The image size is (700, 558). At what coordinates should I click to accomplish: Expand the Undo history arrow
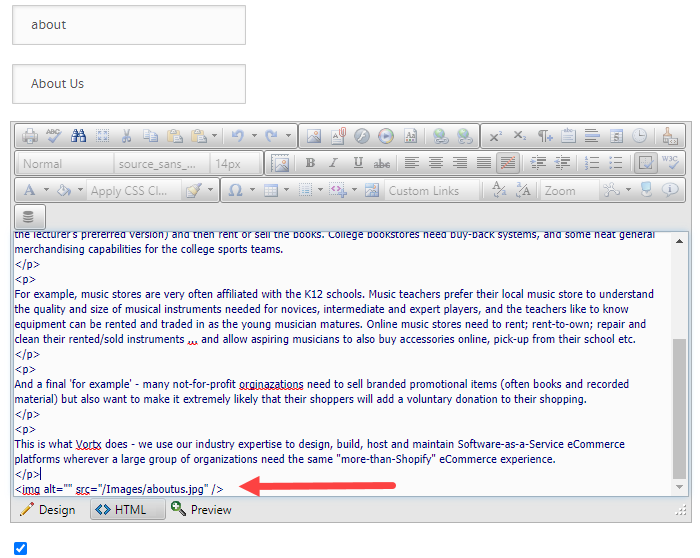pos(254,136)
